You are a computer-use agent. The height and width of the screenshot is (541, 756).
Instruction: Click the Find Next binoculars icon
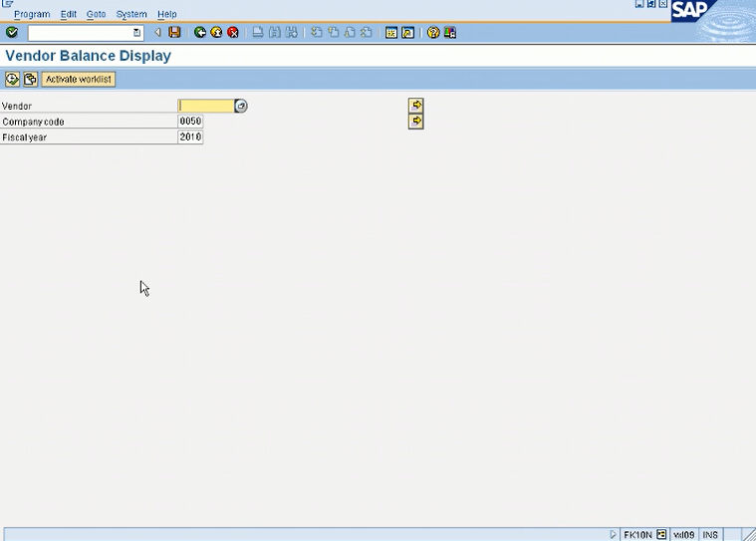[x=291, y=32]
